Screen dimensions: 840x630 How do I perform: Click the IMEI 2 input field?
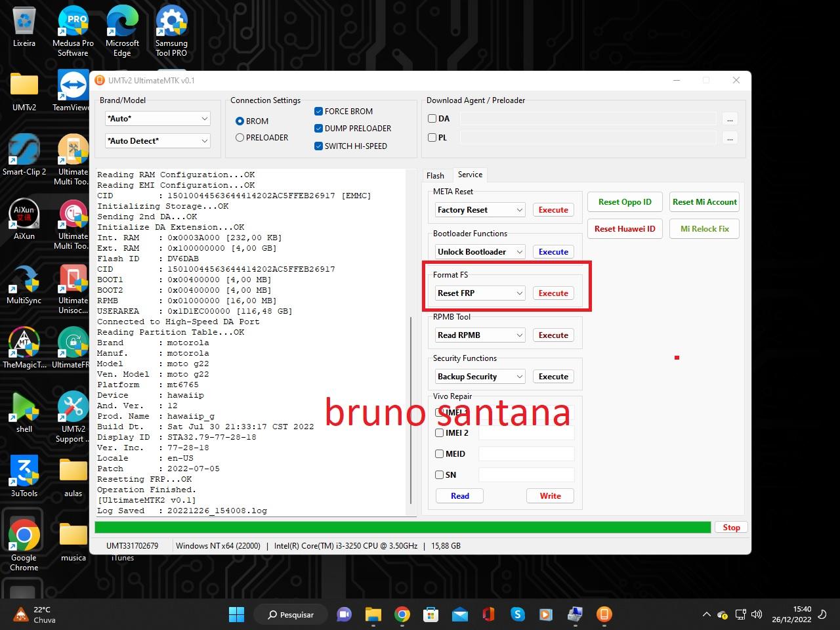pyautogui.click(x=526, y=433)
